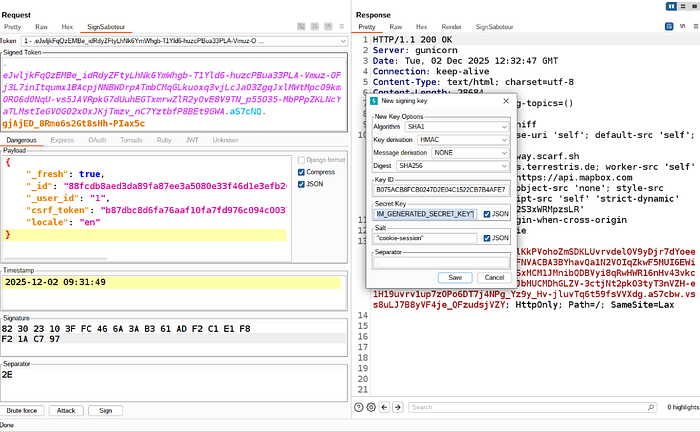Viewport: 700px width, 432px height.
Task: Uncheck the Compress checkbox
Action: 301,172
